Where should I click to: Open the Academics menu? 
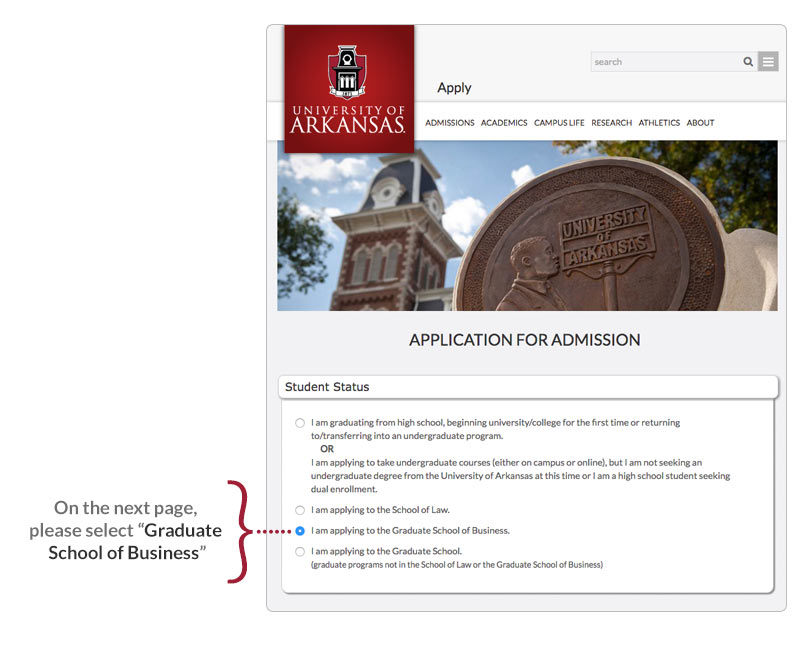click(x=504, y=123)
